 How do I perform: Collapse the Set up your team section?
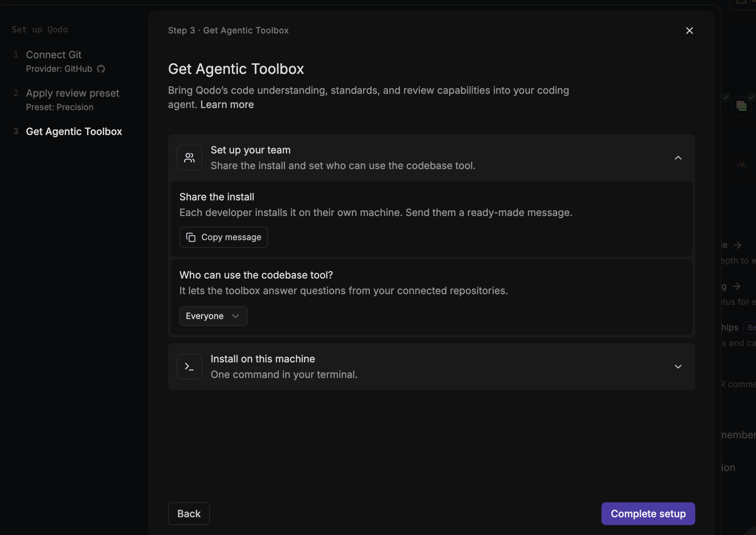(678, 158)
